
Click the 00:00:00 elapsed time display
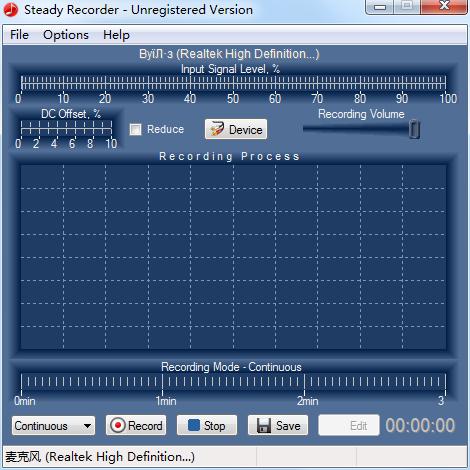pyautogui.click(x=420, y=425)
